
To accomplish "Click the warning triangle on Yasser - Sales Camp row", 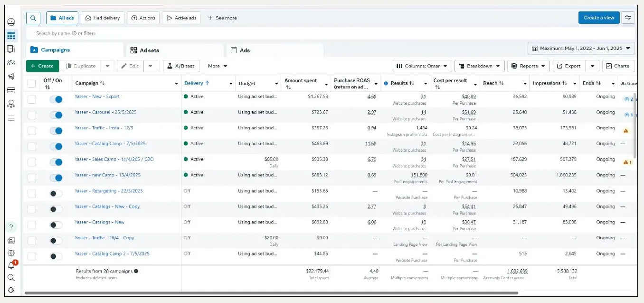I will [625, 162].
